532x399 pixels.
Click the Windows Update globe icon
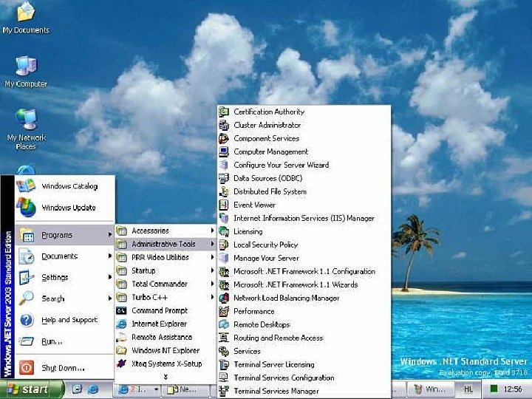pyautogui.click(x=26, y=208)
